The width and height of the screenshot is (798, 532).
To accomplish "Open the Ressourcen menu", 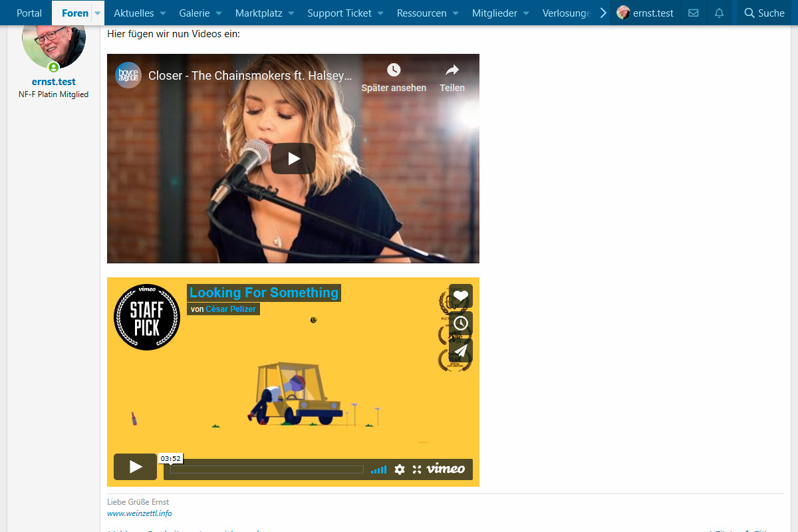I will click(422, 13).
